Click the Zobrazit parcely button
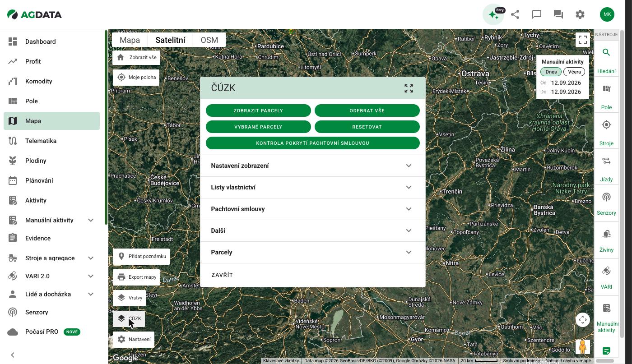 click(x=258, y=111)
